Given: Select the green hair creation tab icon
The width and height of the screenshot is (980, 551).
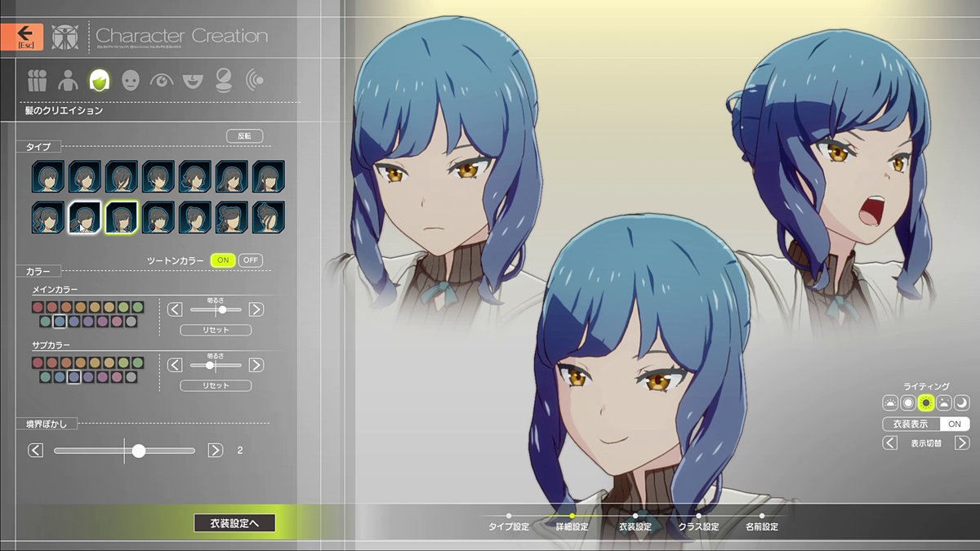Looking at the screenshot, I should point(100,80).
